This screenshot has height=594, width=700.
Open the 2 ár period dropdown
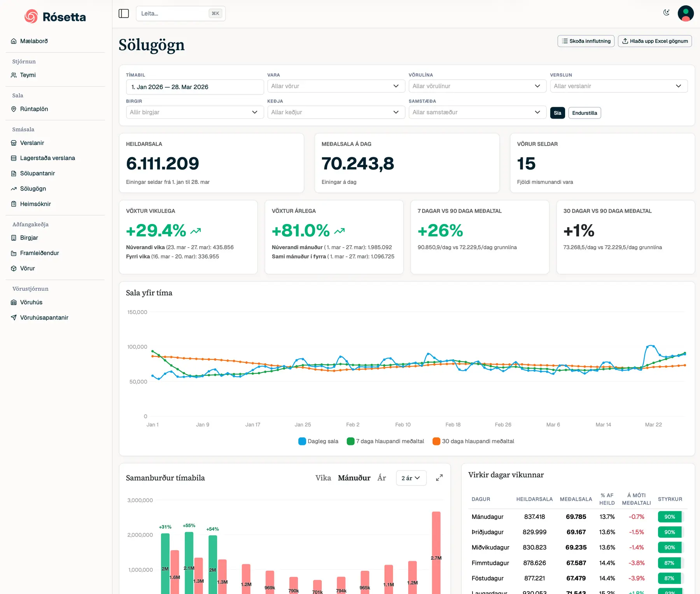click(x=411, y=478)
